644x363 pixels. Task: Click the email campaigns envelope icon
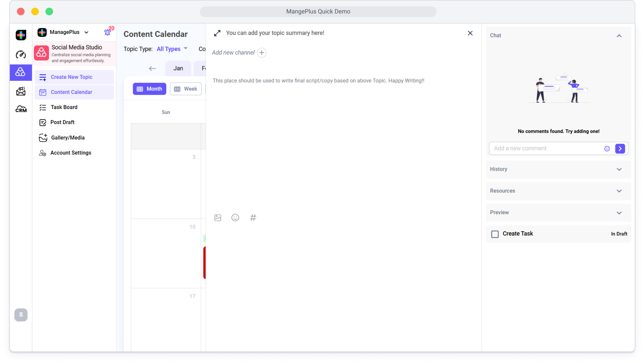[21, 91]
